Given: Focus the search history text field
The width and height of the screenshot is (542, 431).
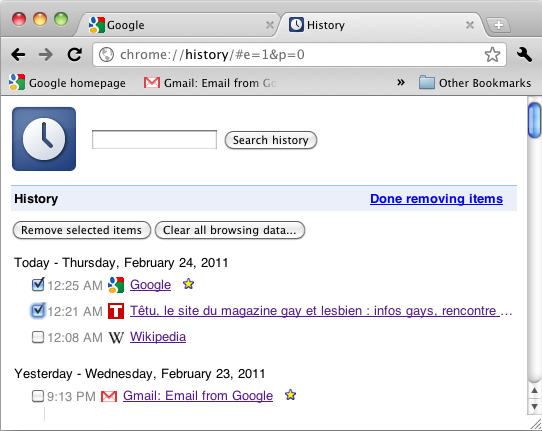Looking at the screenshot, I should click(x=154, y=140).
